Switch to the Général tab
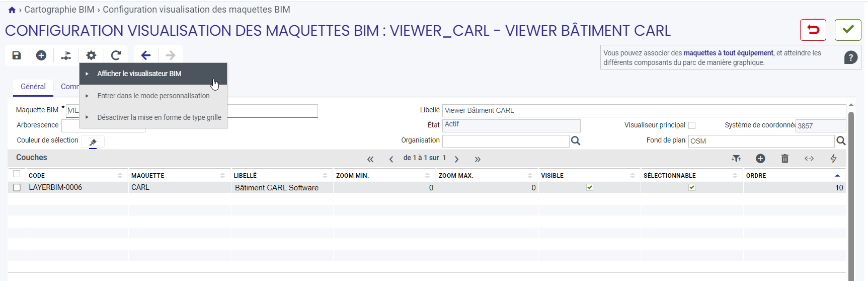The width and height of the screenshot is (868, 281). click(x=33, y=87)
